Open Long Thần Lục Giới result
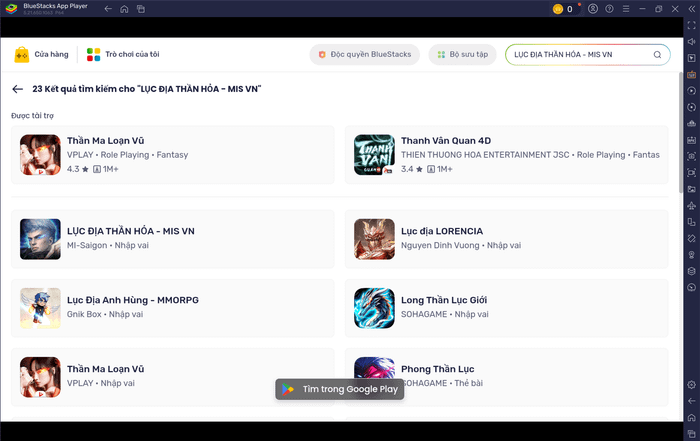 [506, 308]
